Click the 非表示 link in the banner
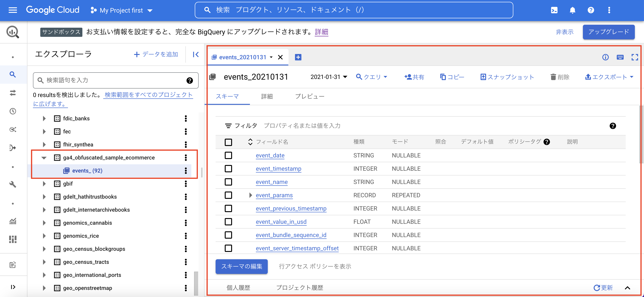The image size is (644, 297). [x=565, y=32]
